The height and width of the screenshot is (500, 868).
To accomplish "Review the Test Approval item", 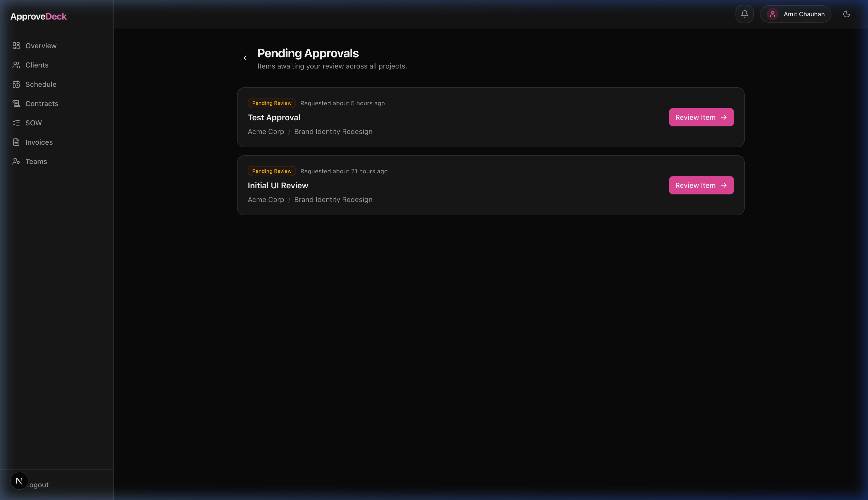I will pos(701,118).
